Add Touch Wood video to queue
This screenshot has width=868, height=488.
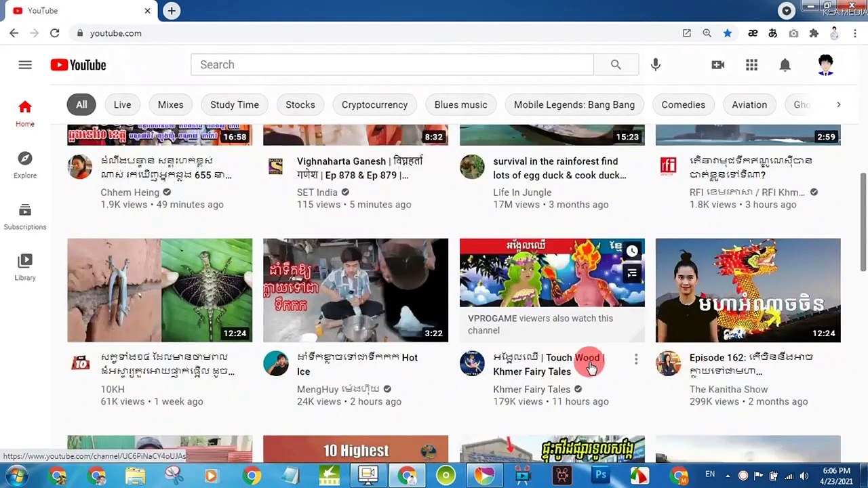click(632, 274)
